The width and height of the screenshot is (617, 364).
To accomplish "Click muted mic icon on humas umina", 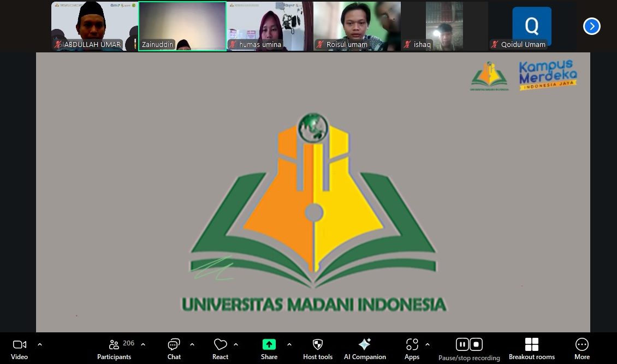I will pyautogui.click(x=233, y=44).
